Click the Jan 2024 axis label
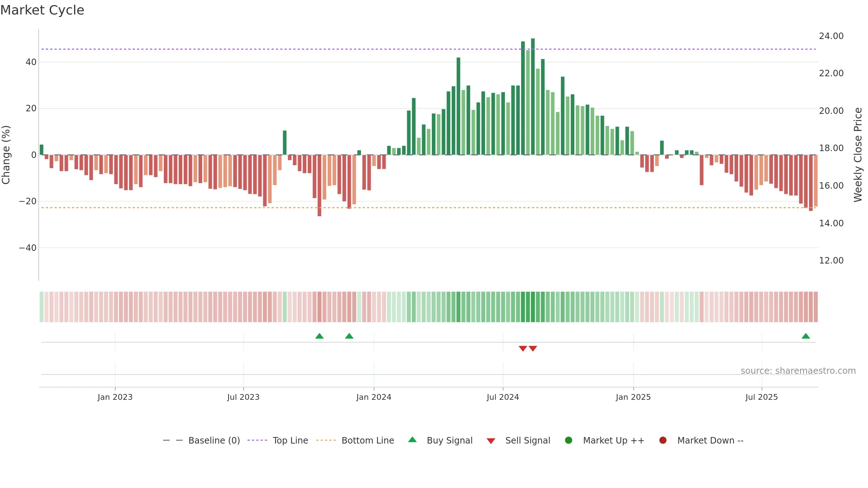 [x=374, y=397]
